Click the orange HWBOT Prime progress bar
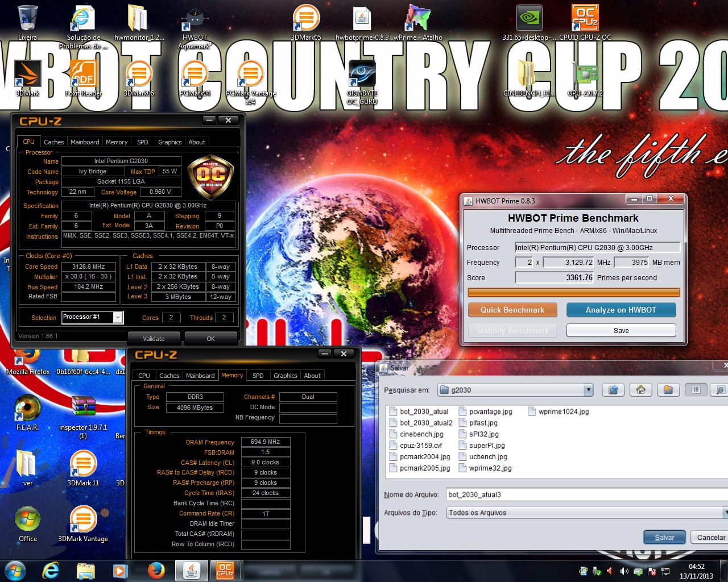Screen dimensions: 728x582 click(x=574, y=292)
